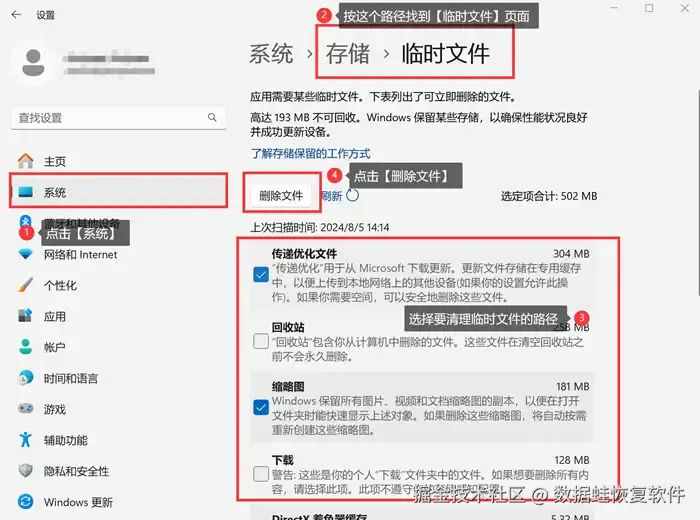Screen dimensions: 700x520
Task: Click the 个性化 paintbrush icon
Action: click(x=25, y=285)
